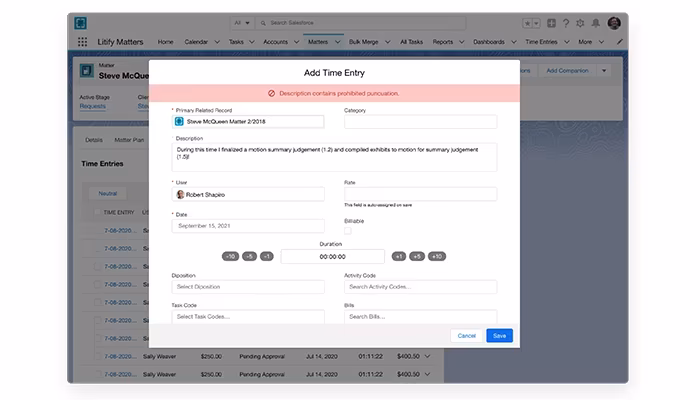The width and height of the screenshot is (700, 400).
Task: Open the favorites star icon
Action: (527, 23)
